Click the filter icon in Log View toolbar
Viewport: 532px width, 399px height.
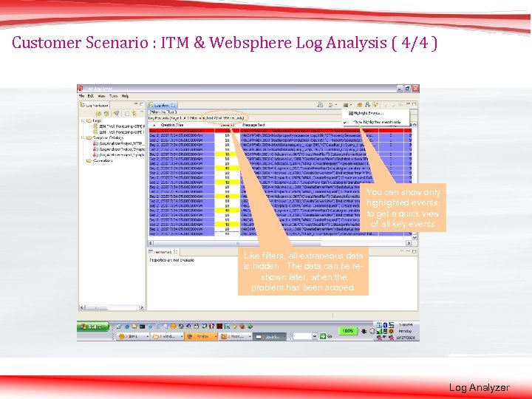coord(330,105)
